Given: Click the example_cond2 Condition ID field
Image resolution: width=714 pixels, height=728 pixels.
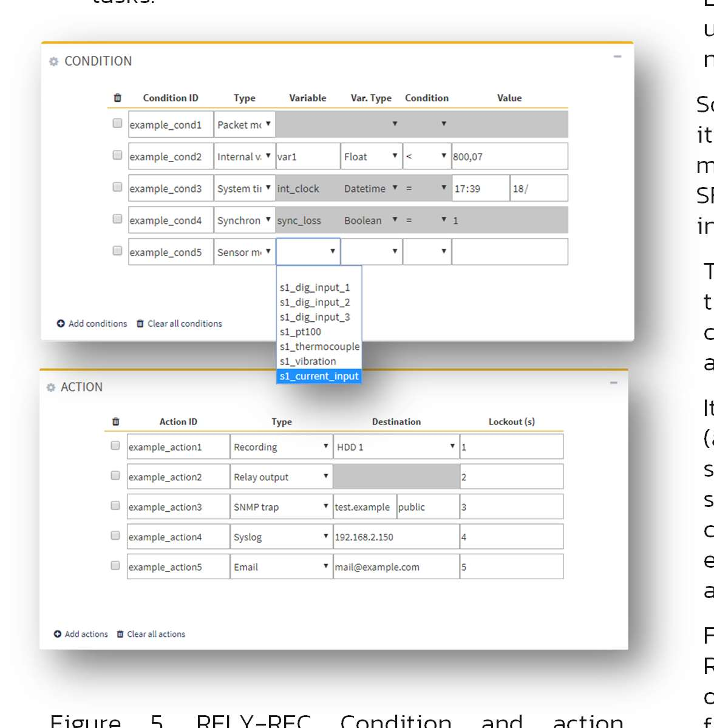Looking at the screenshot, I should coord(171,157).
